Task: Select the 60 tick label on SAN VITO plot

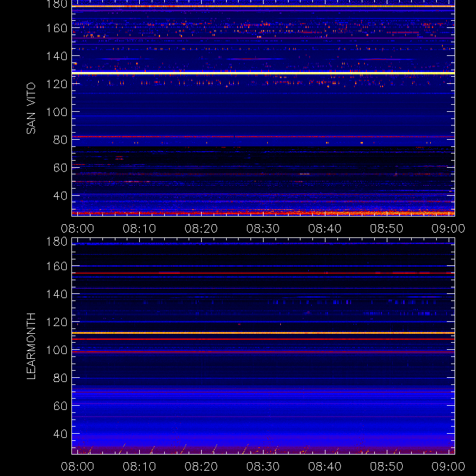Action: (60, 168)
